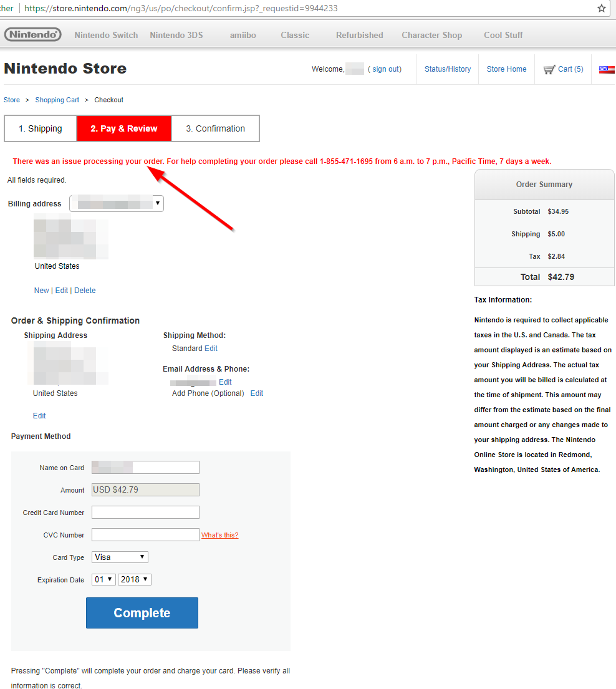
Task: Click Store breadcrumb link
Action: coord(12,100)
